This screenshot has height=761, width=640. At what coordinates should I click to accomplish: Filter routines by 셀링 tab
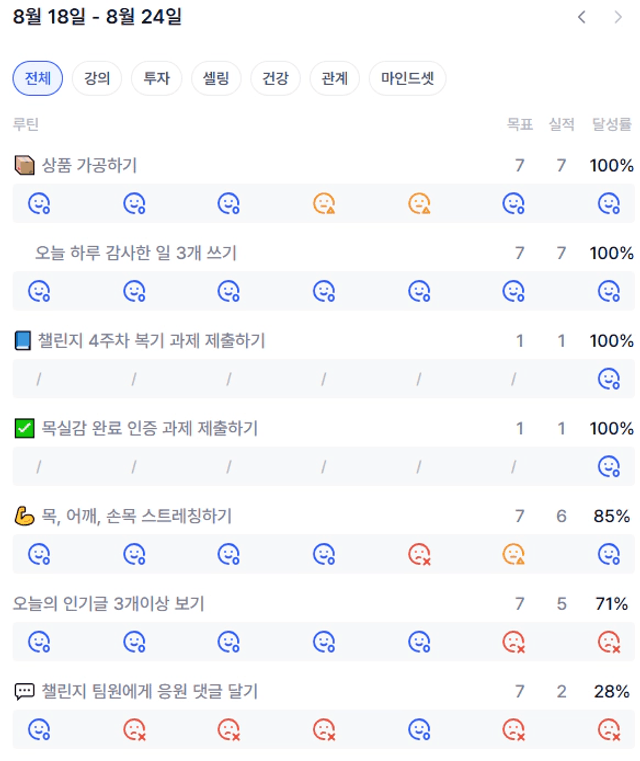coord(216,78)
